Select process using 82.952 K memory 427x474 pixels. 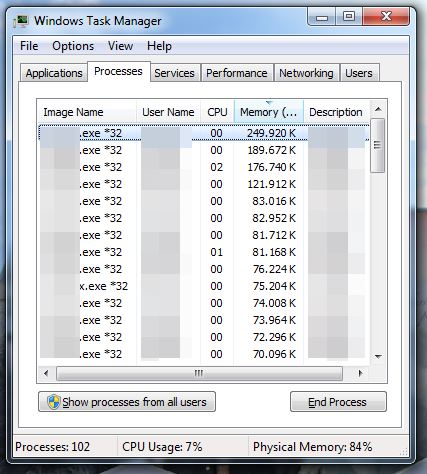(204, 218)
